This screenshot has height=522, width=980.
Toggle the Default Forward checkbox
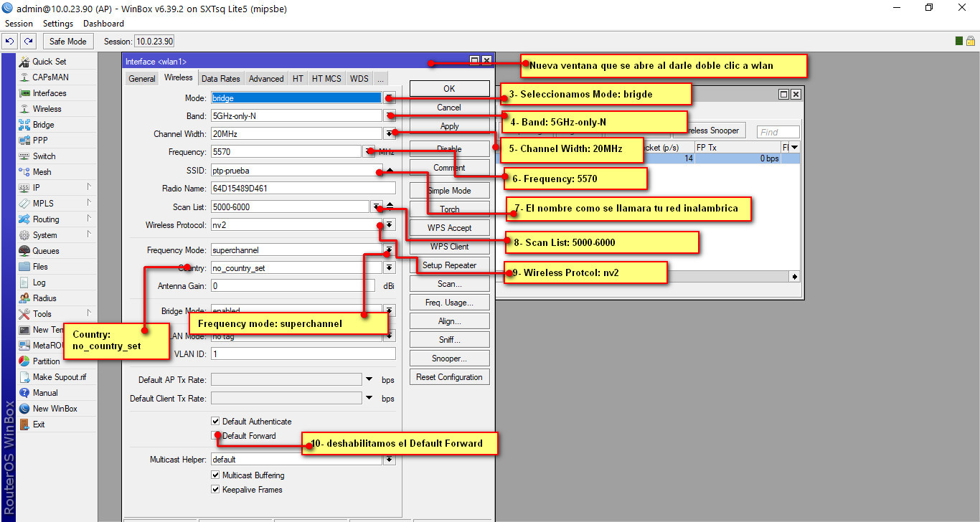[215, 436]
